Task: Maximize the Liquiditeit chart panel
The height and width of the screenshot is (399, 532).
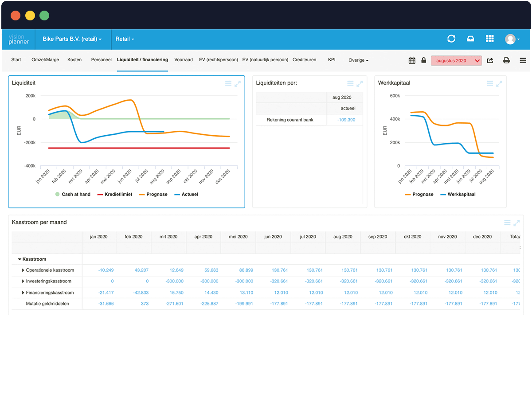Action: coord(238,83)
